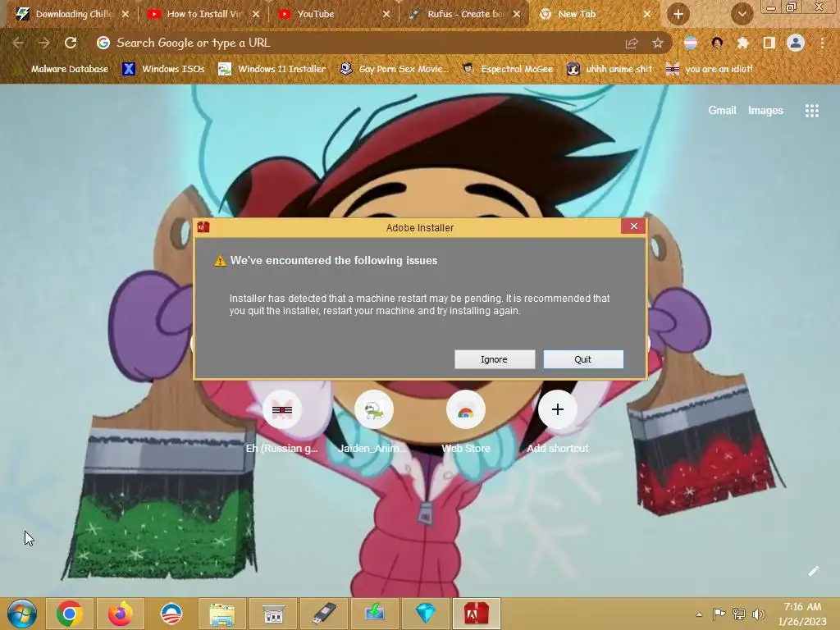This screenshot has width=840, height=630.
Task: Open Malware Database bookmark
Action: [60, 69]
